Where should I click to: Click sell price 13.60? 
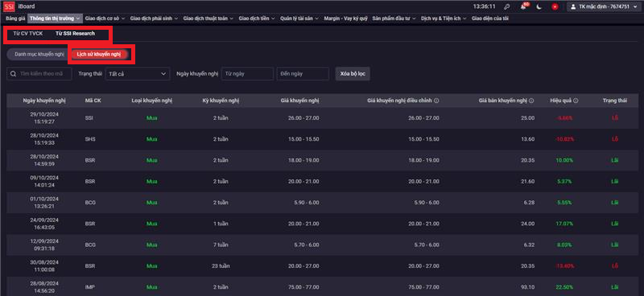(x=527, y=139)
